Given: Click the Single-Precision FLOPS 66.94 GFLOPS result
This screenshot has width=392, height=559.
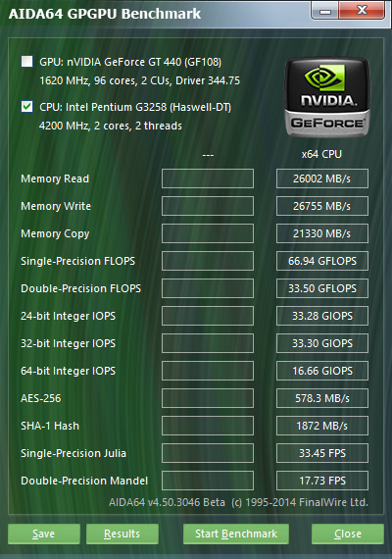Looking at the screenshot, I should (322, 261).
